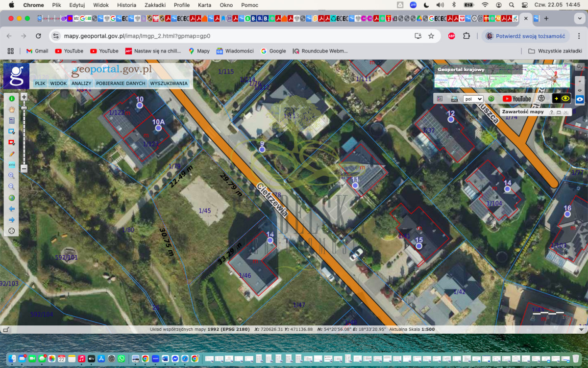Viewport: 588px width, 368px height.
Task: Go back to previous map view arrow
Action: tap(12, 209)
